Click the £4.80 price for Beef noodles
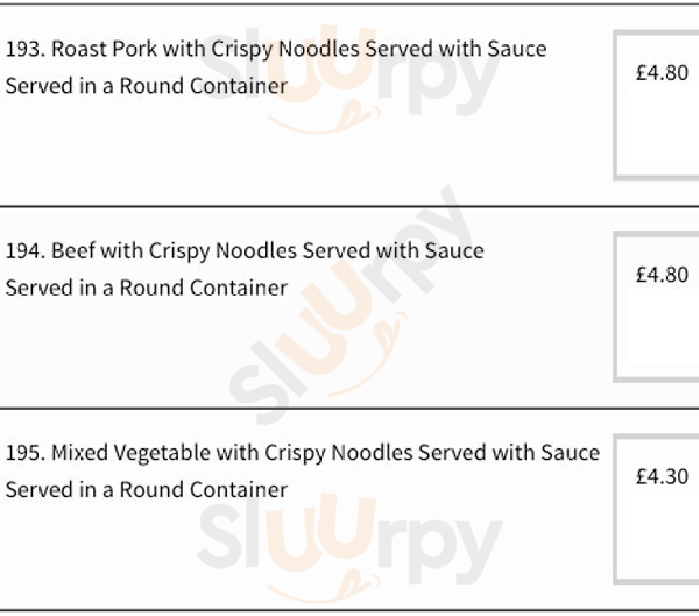This screenshot has height=616, width=699. [x=662, y=275]
